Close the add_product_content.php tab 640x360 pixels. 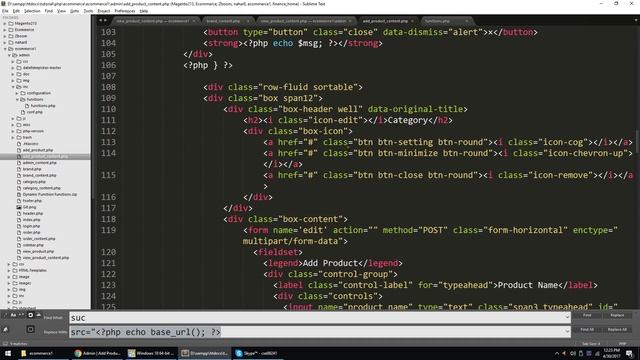coord(412,21)
